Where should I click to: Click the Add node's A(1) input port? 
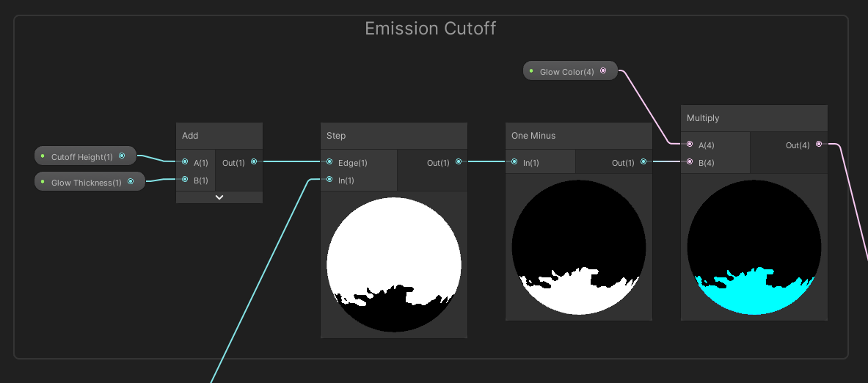point(185,162)
